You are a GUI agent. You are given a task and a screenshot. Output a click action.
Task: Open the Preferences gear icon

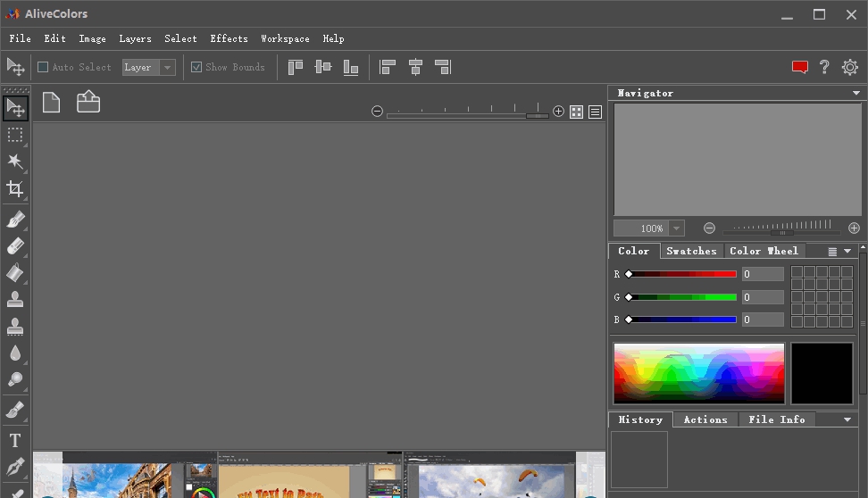[x=849, y=67]
